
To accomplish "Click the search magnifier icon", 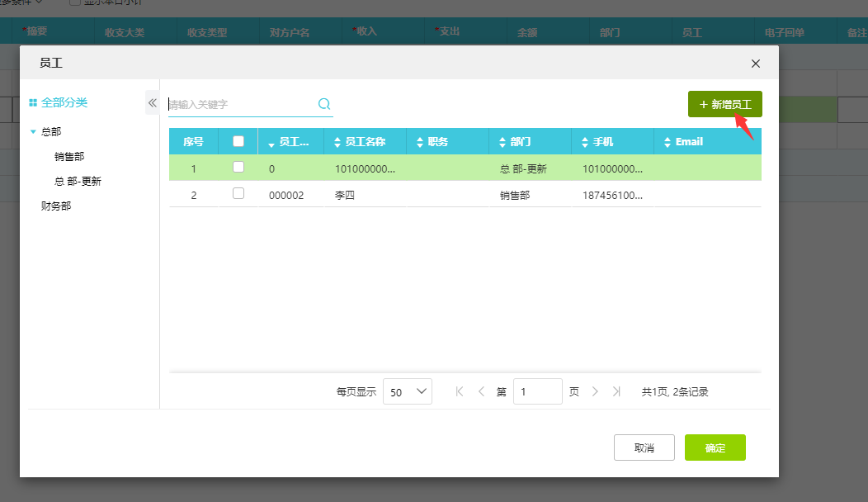I will click(x=324, y=104).
